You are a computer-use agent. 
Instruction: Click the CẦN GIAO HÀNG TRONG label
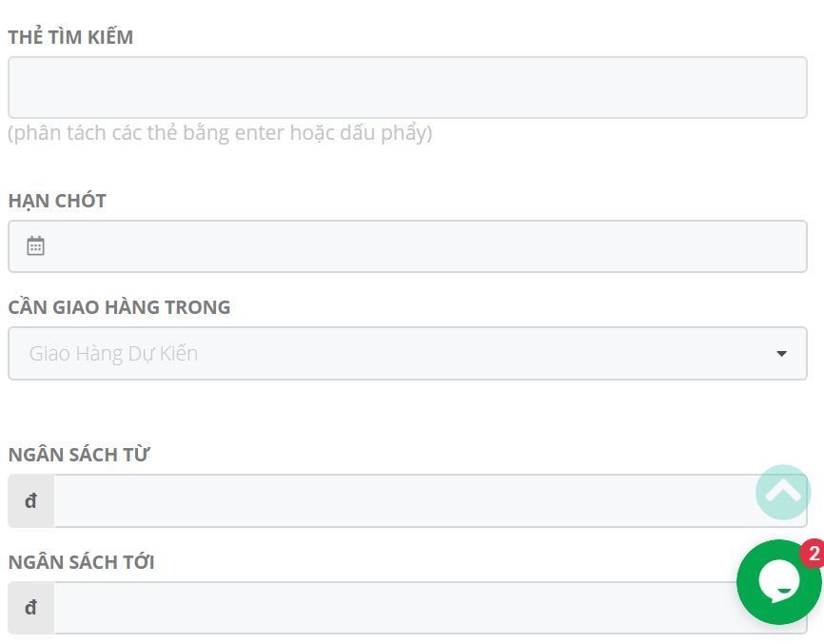click(x=119, y=306)
